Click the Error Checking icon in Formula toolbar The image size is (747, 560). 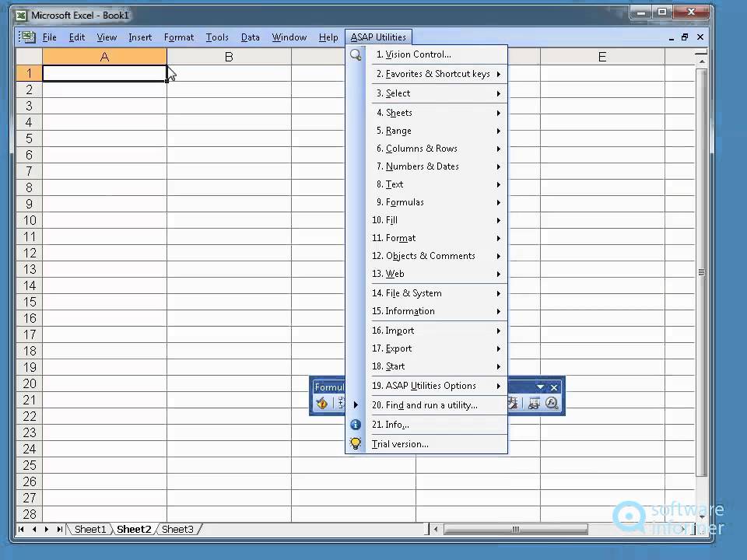click(322, 404)
